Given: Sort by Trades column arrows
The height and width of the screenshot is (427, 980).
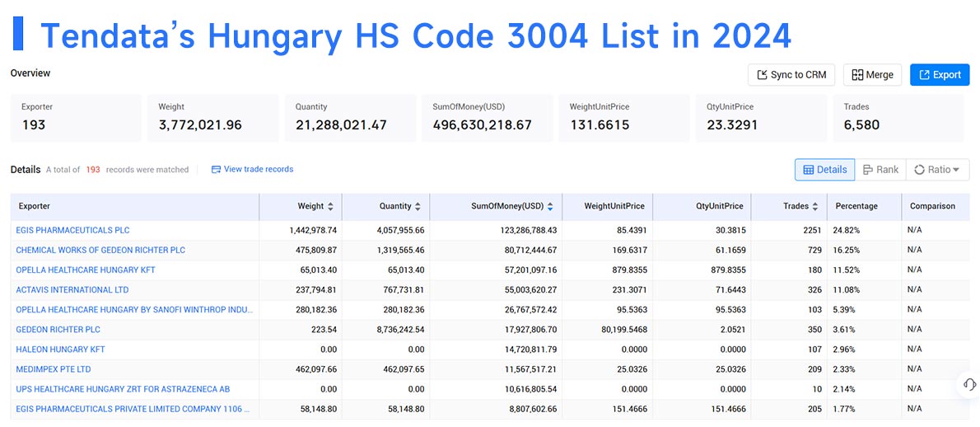Looking at the screenshot, I should [815, 206].
